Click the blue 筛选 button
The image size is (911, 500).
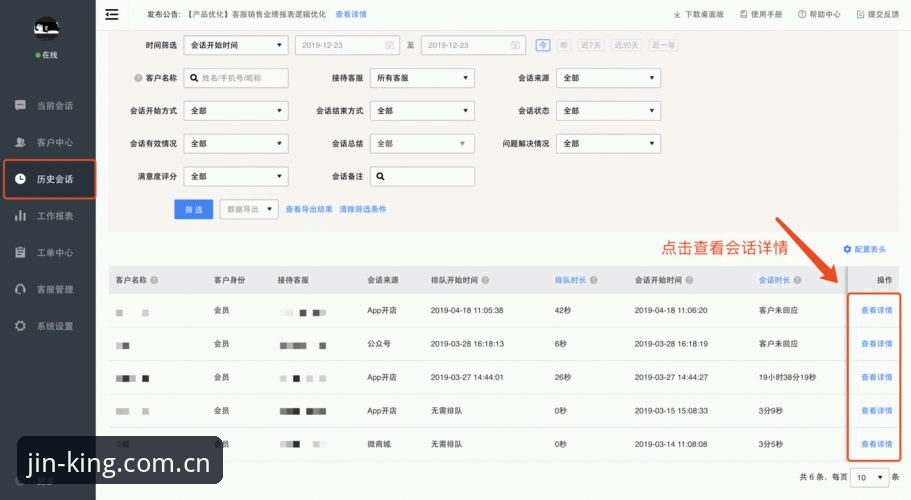[193, 209]
